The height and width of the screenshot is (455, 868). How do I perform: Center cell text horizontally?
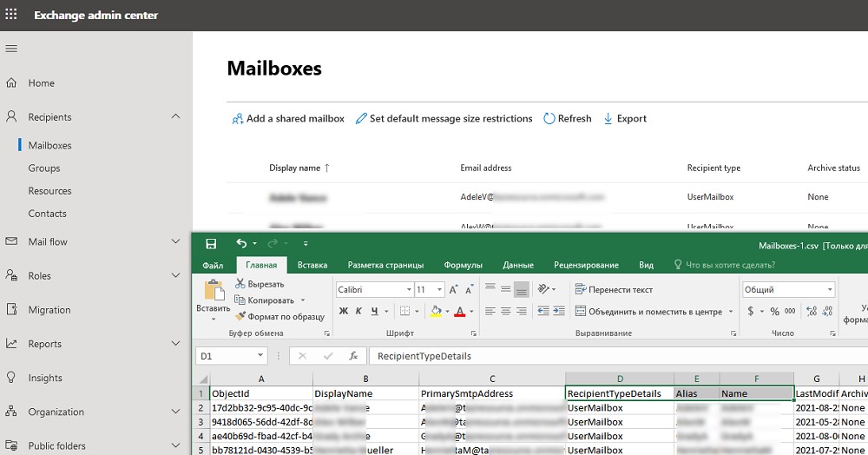pos(505,311)
